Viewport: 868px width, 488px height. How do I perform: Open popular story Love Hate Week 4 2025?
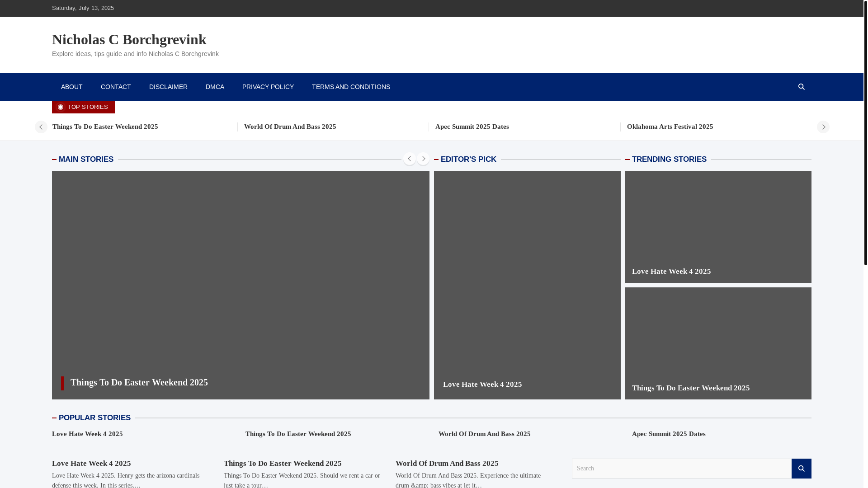[87, 434]
